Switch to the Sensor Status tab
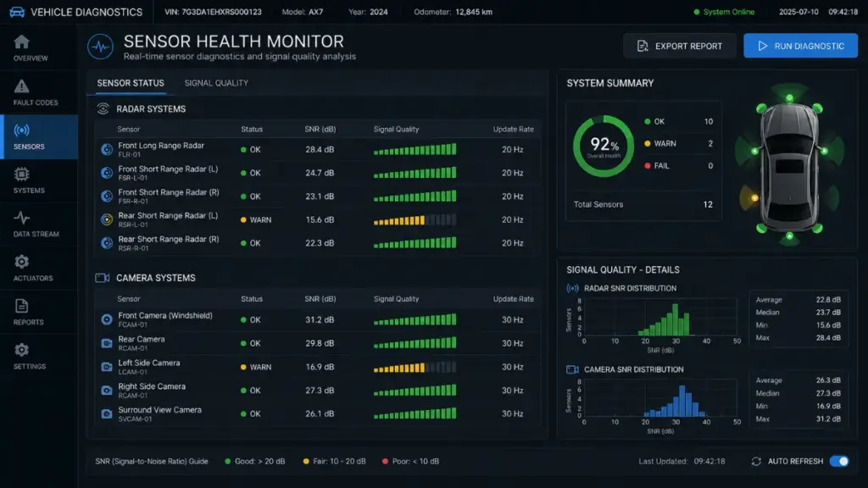This screenshot has height=488, width=868. tap(131, 83)
